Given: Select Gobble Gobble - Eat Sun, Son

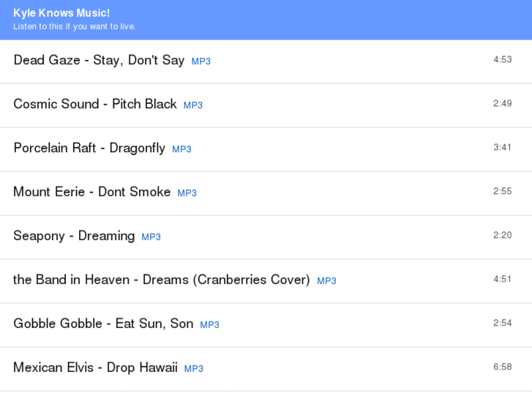Looking at the screenshot, I should pyautogui.click(x=103, y=324).
